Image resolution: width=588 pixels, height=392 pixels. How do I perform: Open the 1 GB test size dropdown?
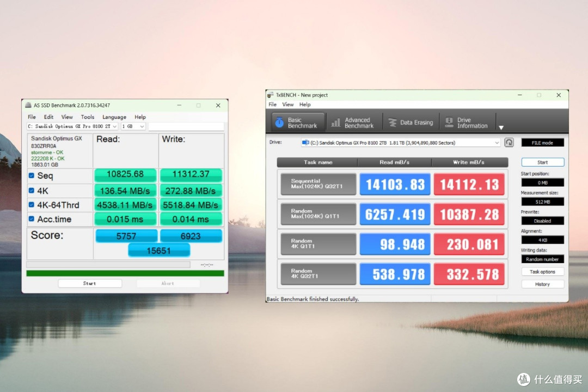point(133,126)
